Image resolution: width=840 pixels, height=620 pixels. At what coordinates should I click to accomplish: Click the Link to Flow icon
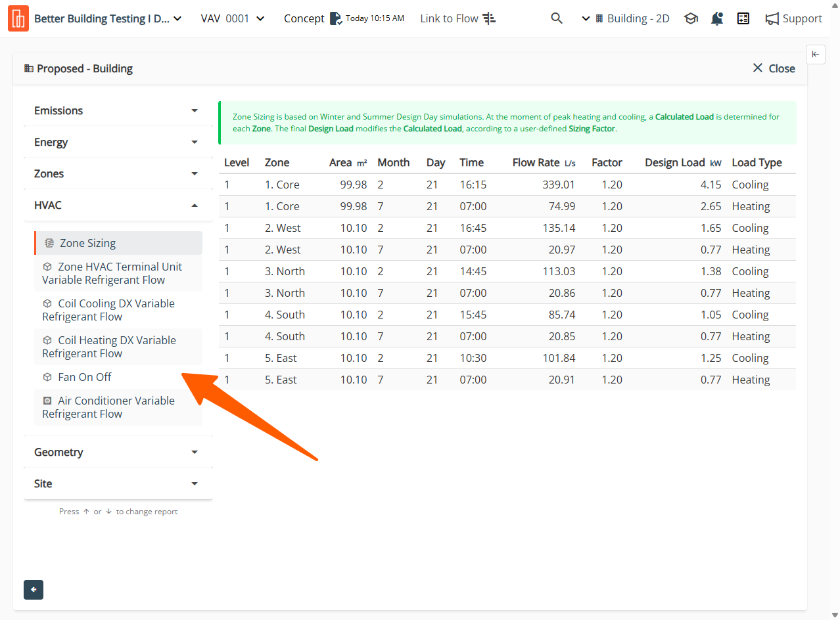(489, 18)
